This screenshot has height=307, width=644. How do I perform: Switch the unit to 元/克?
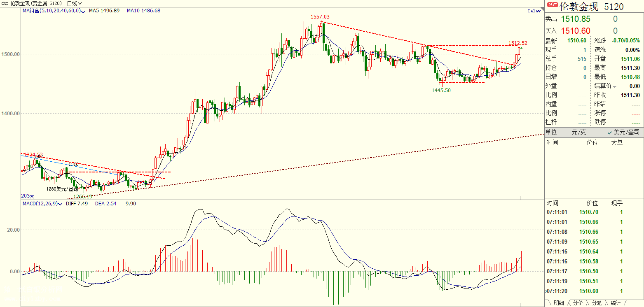tap(578, 132)
